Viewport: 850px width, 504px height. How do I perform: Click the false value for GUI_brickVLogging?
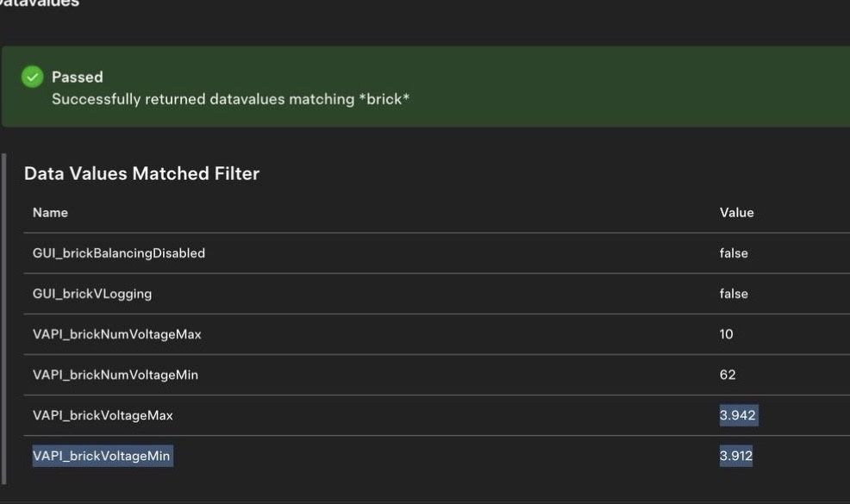[734, 294]
